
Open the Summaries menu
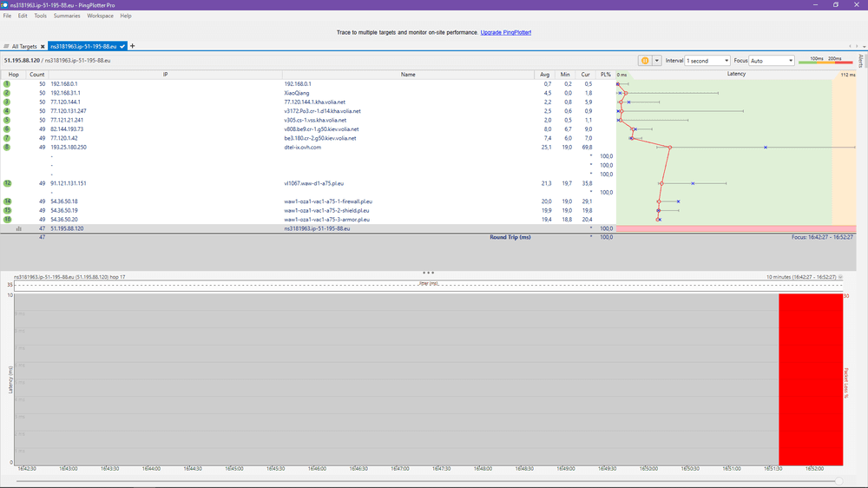click(66, 16)
